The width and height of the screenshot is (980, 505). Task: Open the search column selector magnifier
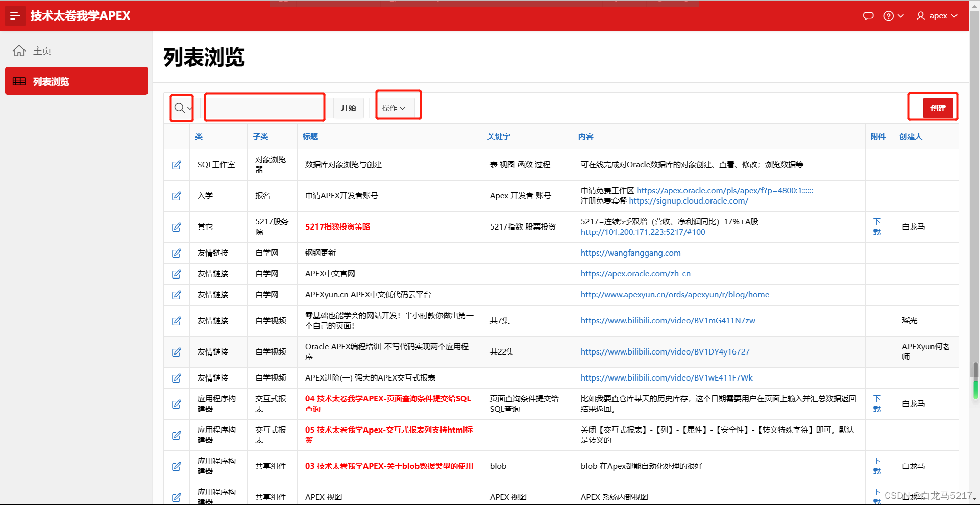pyautogui.click(x=182, y=108)
